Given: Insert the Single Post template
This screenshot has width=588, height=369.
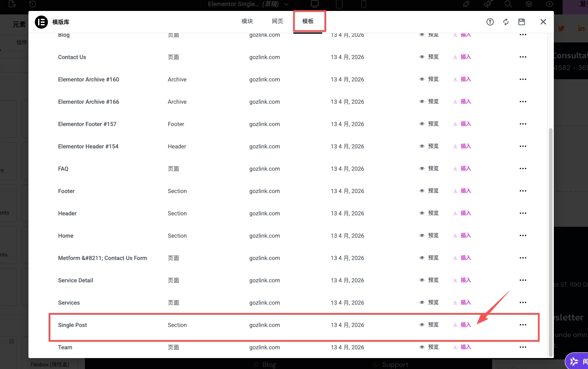Looking at the screenshot, I should click(x=462, y=325).
